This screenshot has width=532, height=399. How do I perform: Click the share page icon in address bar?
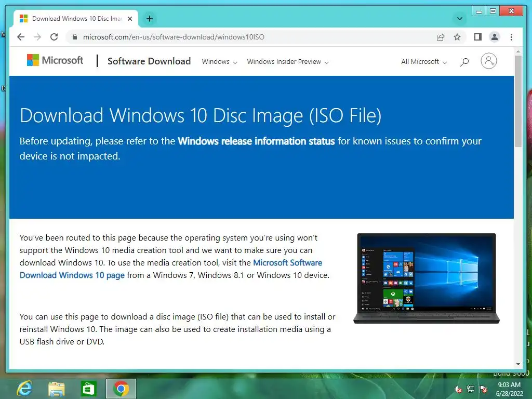pyautogui.click(x=441, y=37)
